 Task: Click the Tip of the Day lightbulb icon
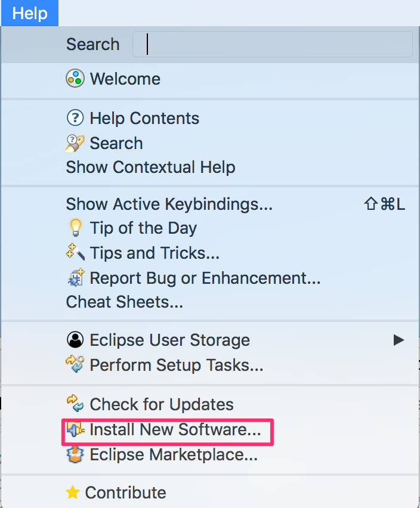[76, 227]
